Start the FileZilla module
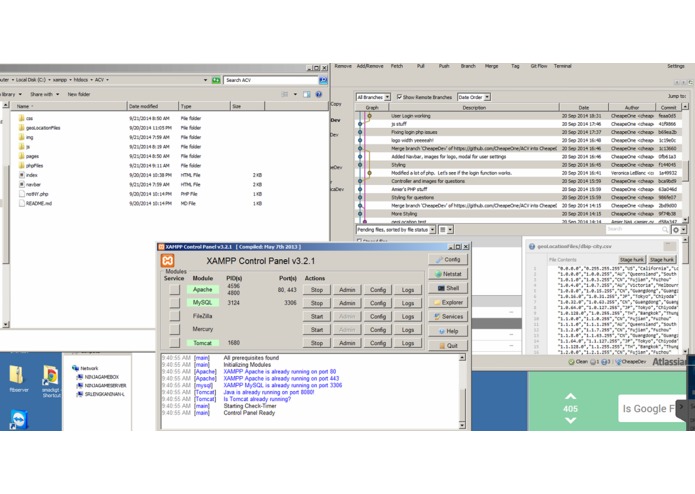Image resolution: width=695 pixels, height=494 pixels. point(316,316)
